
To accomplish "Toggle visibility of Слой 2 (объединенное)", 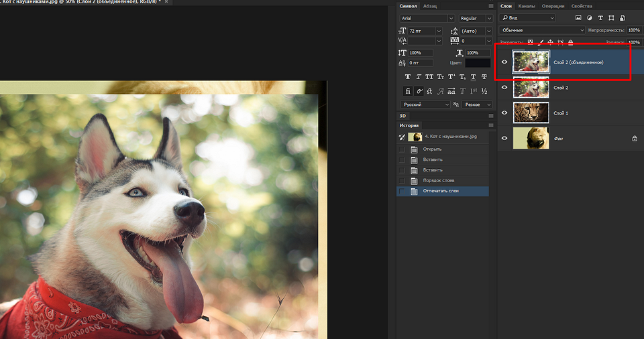I will [x=504, y=62].
